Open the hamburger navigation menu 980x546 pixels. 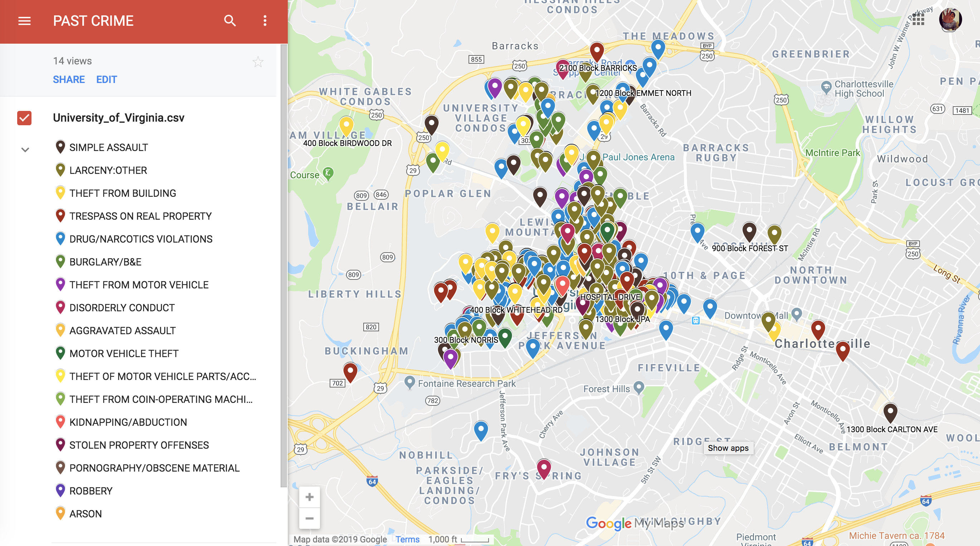25,20
